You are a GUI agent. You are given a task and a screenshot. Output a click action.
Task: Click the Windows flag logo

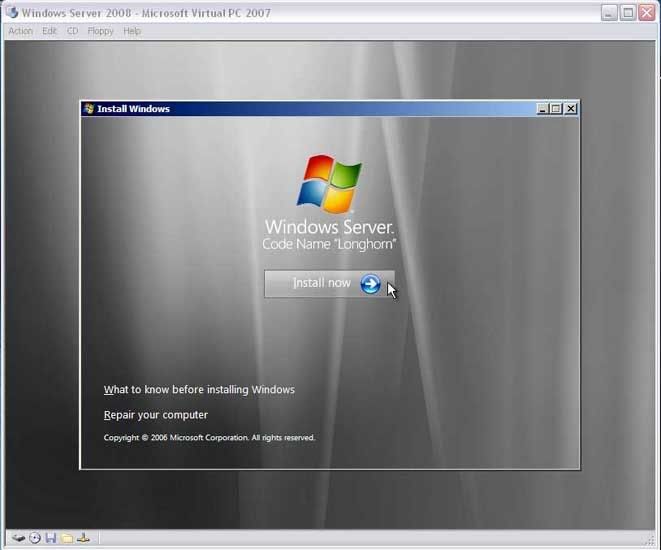[x=329, y=184]
